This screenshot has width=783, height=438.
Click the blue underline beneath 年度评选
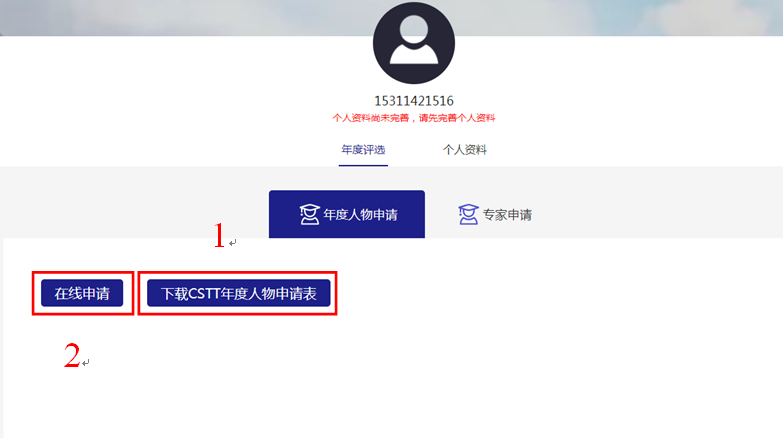(363, 165)
